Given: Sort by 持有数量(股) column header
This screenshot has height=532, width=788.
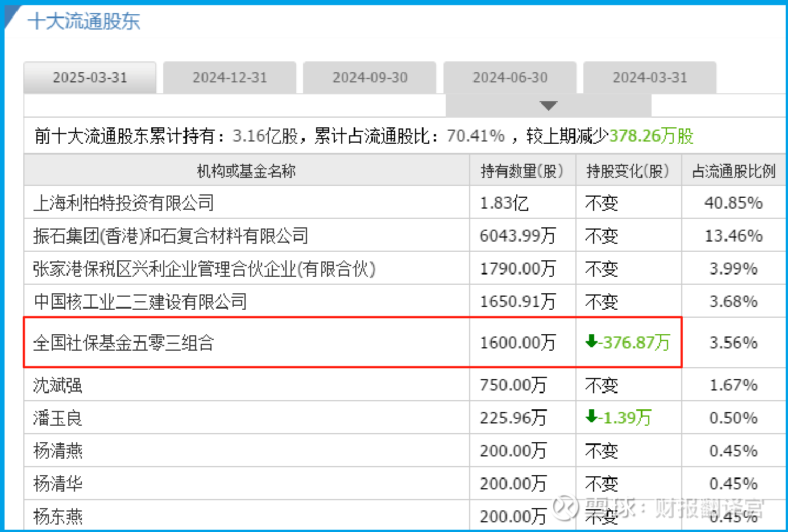Looking at the screenshot, I should tap(522, 171).
